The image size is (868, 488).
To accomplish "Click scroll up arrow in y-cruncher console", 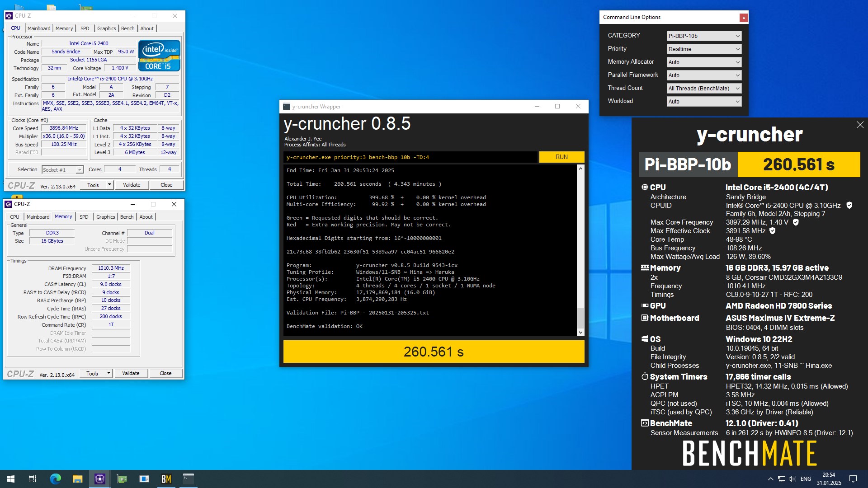I will click(x=580, y=169).
